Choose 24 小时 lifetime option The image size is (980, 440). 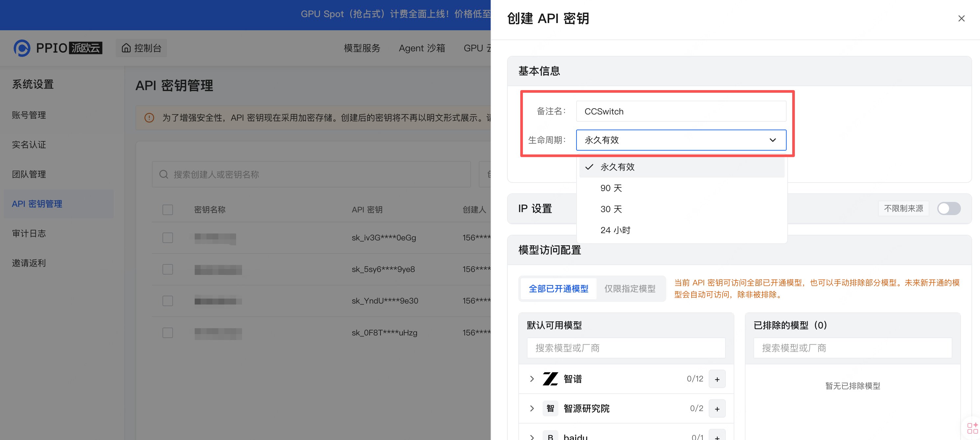[x=682, y=230]
